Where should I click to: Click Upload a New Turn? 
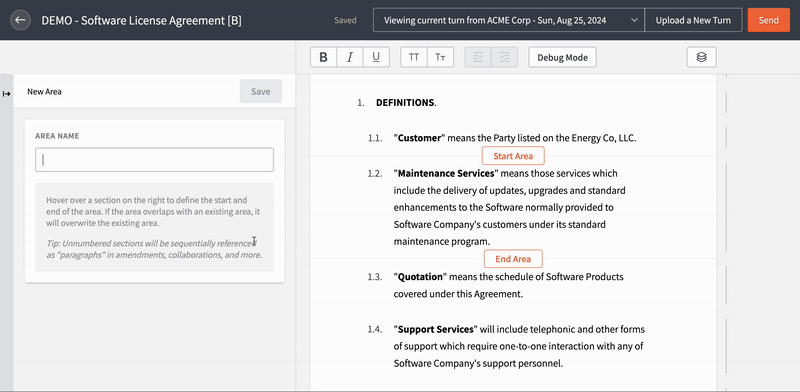(693, 20)
